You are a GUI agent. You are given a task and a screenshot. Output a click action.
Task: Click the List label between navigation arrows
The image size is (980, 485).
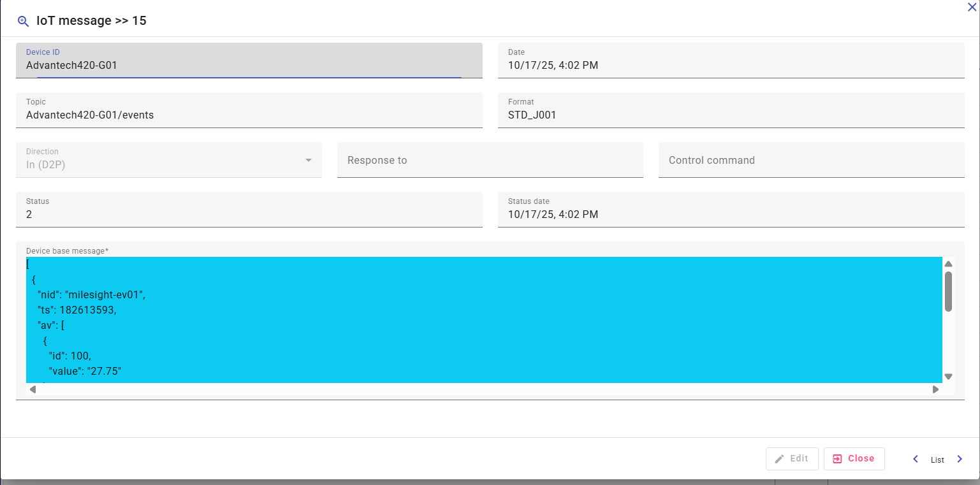coord(937,460)
